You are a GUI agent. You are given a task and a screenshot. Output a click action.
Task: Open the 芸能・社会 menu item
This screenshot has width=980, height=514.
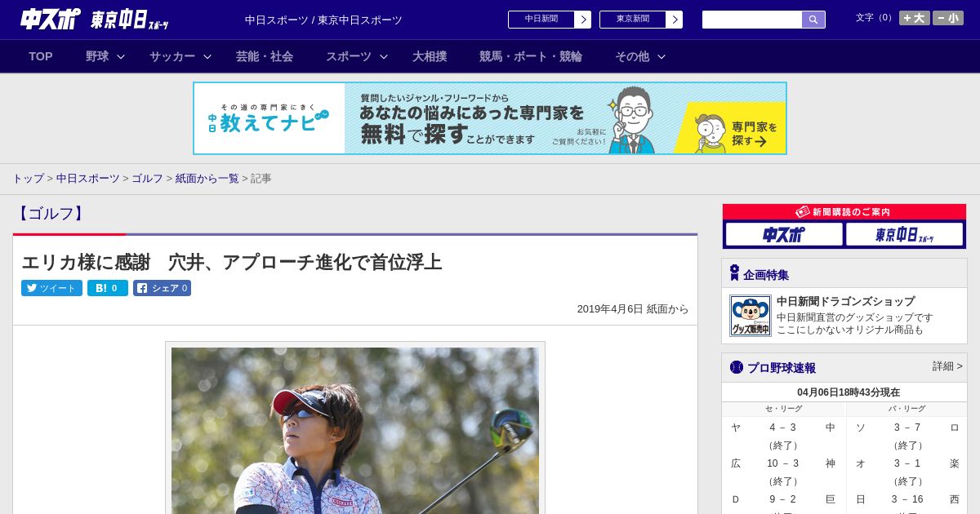[265, 56]
